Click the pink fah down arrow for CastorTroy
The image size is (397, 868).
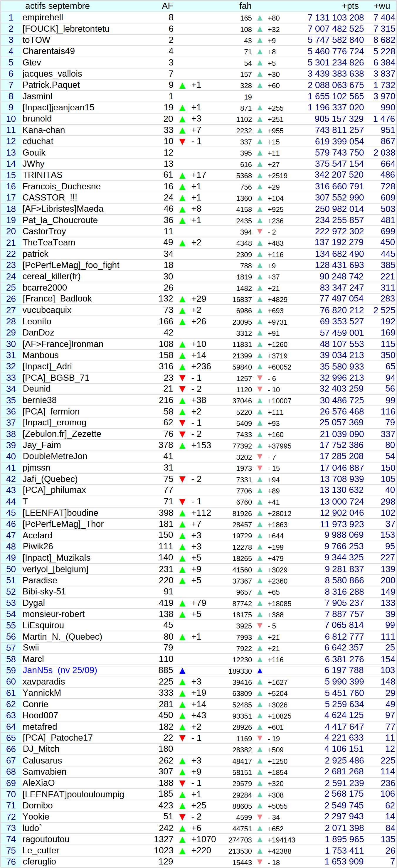tap(260, 232)
